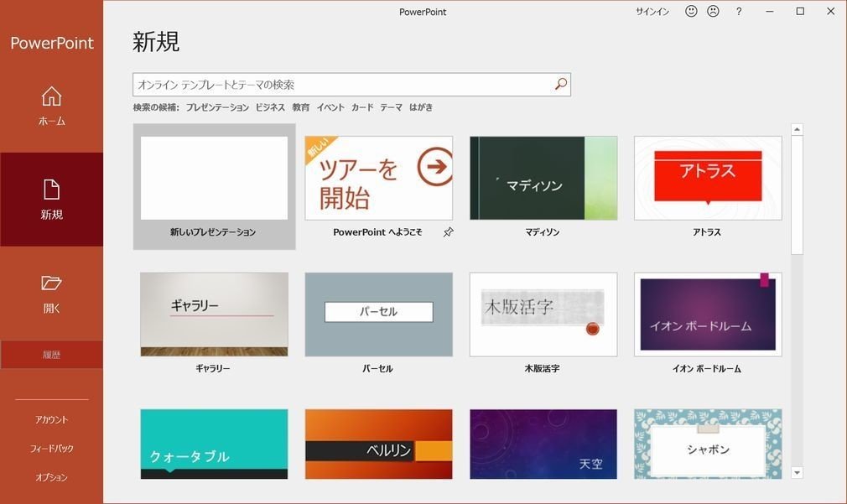Choose the はがき search suggestion

point(421,107)
